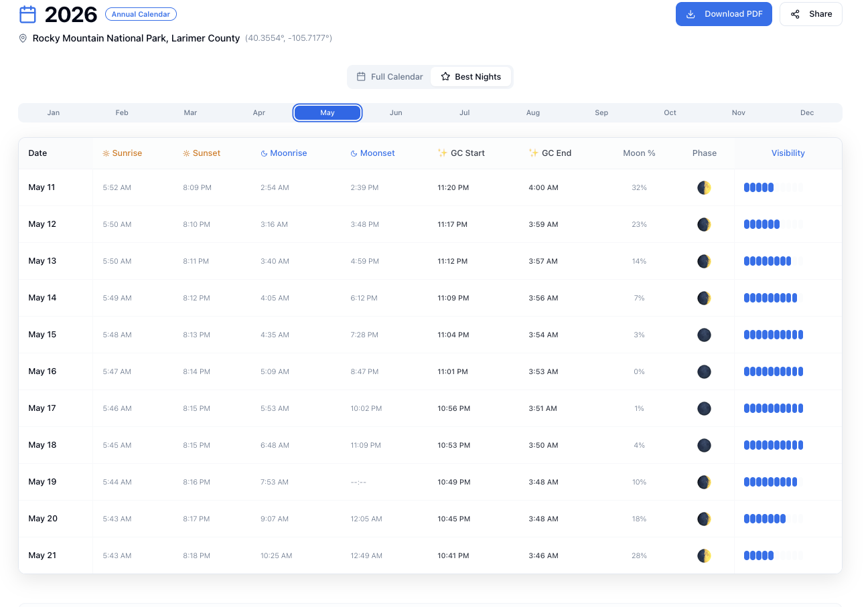Open the Apr month tab
868x607 pixels.
259,113
